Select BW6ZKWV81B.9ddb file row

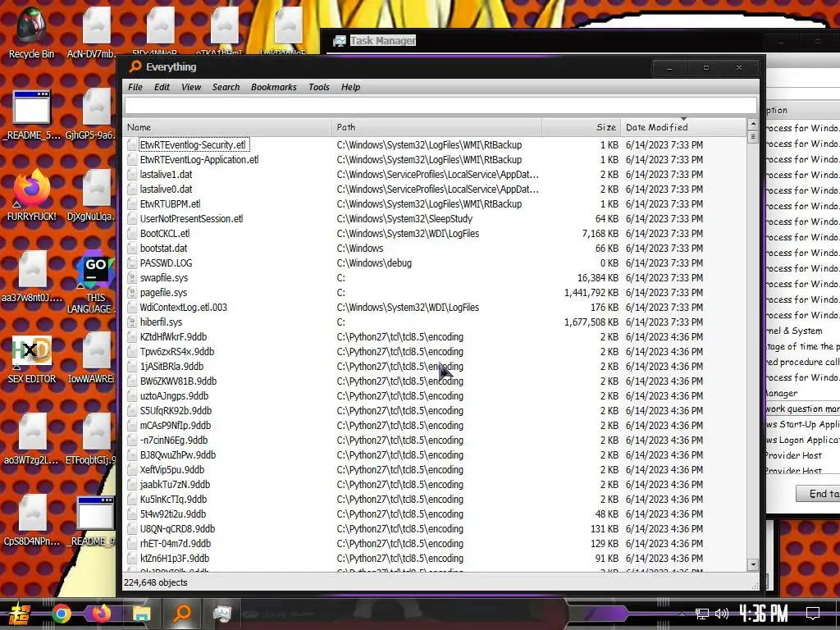435,381
